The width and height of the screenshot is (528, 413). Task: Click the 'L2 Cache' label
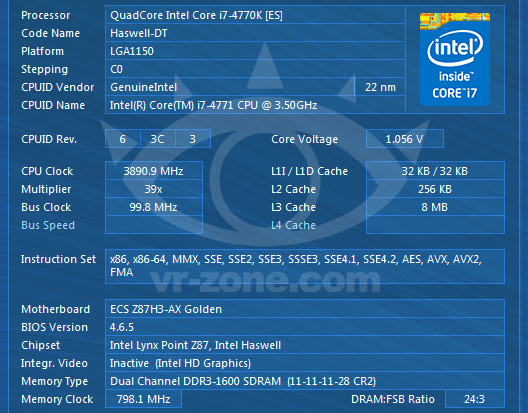pos(293,189)
